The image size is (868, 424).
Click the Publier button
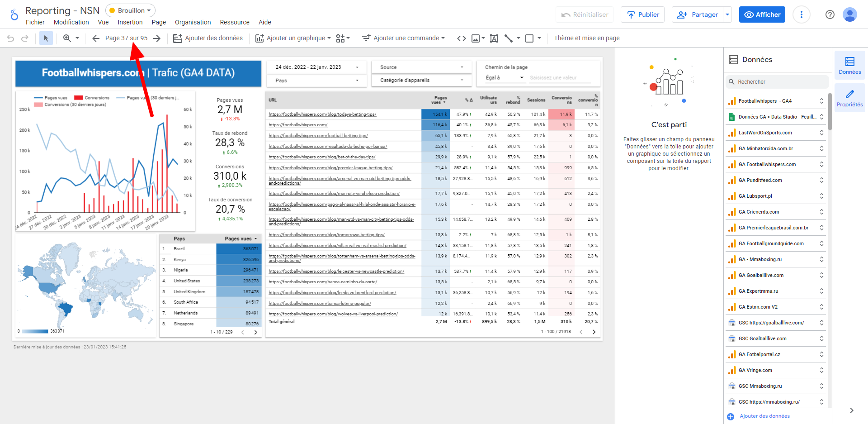point(642,14)
